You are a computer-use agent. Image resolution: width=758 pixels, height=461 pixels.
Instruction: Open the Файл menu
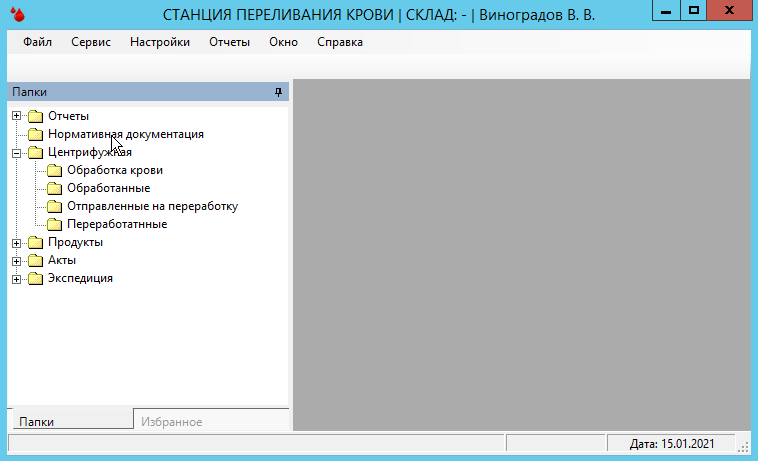(37, 42)
